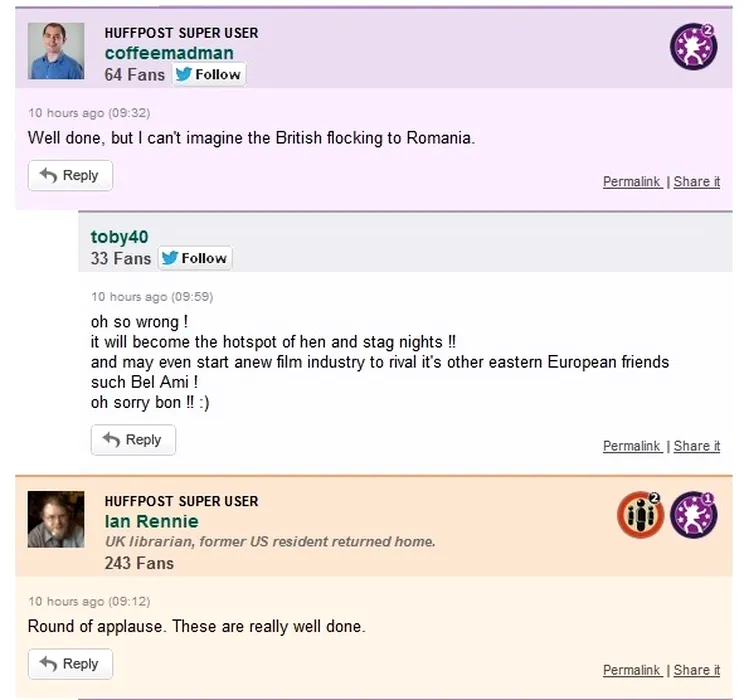This screenshot has height=700, width=744.
Task: Click coffeemadman's 64 Fans count
Action: coord(134,75)
